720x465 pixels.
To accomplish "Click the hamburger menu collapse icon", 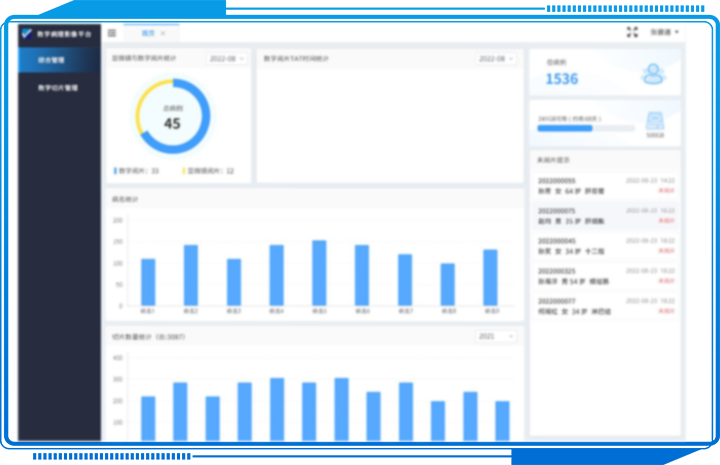I will pos(112,33).
